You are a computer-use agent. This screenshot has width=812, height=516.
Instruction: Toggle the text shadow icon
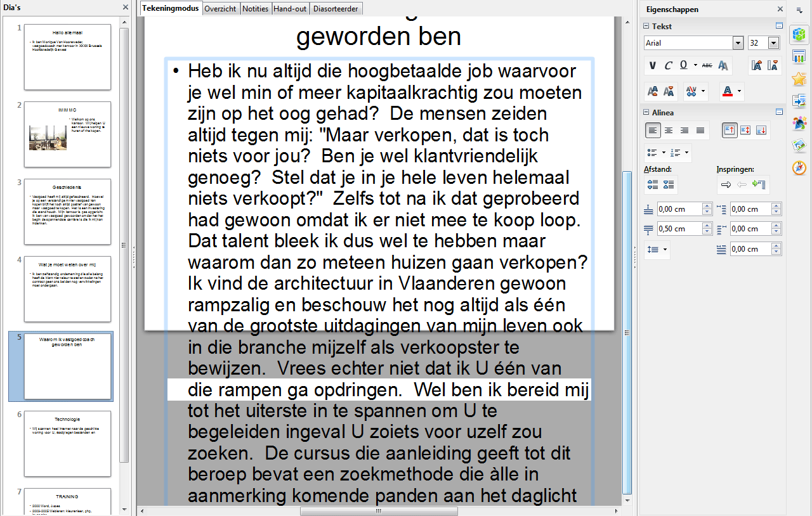(723, 65)
